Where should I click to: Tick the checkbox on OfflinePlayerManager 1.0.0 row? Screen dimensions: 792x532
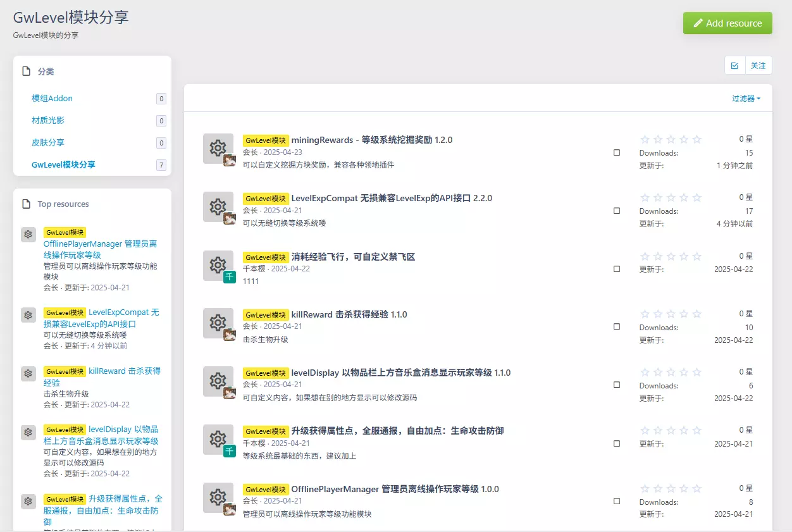click(617, 502)
